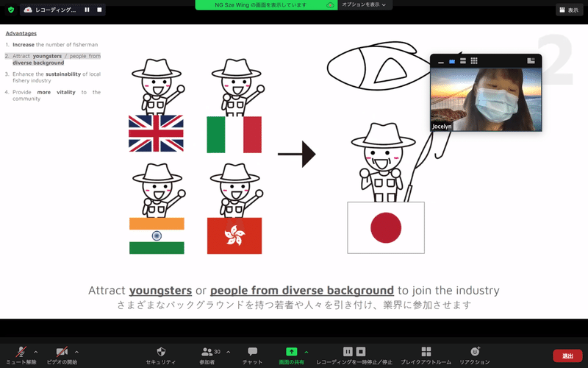Click Jocelyn's video thumbnail
The width and height of the screenshot is (588, 368).
[x=486, y=99]
